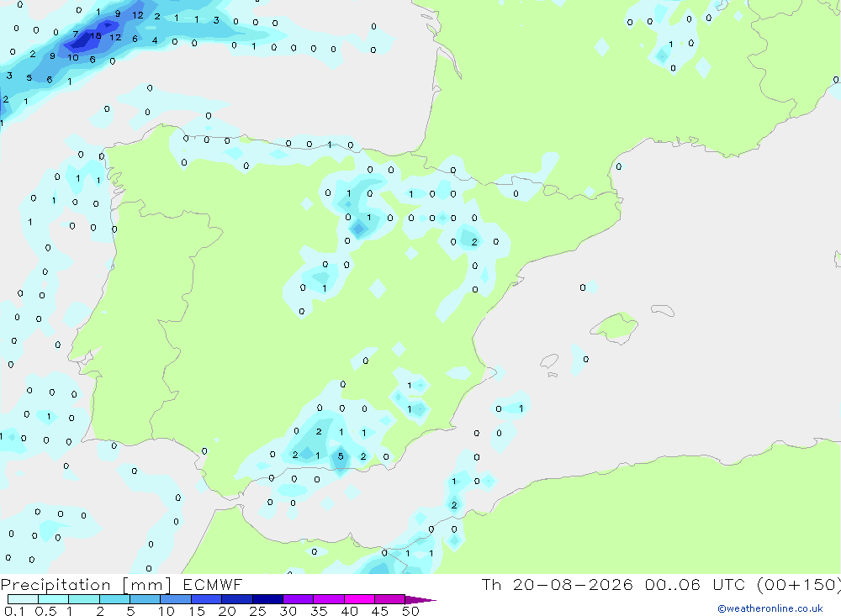Click the legend label "20"
The height and width of the screenshot is (616, 841).
point(227,611)
